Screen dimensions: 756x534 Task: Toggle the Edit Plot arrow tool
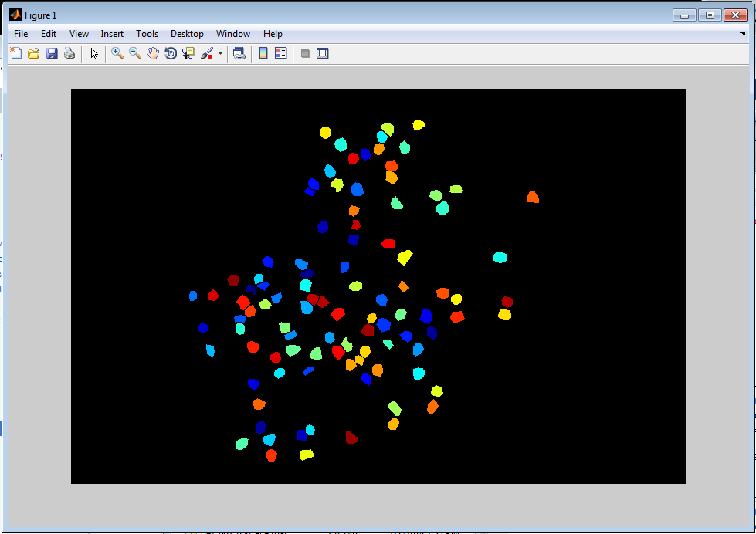[94, 53]
